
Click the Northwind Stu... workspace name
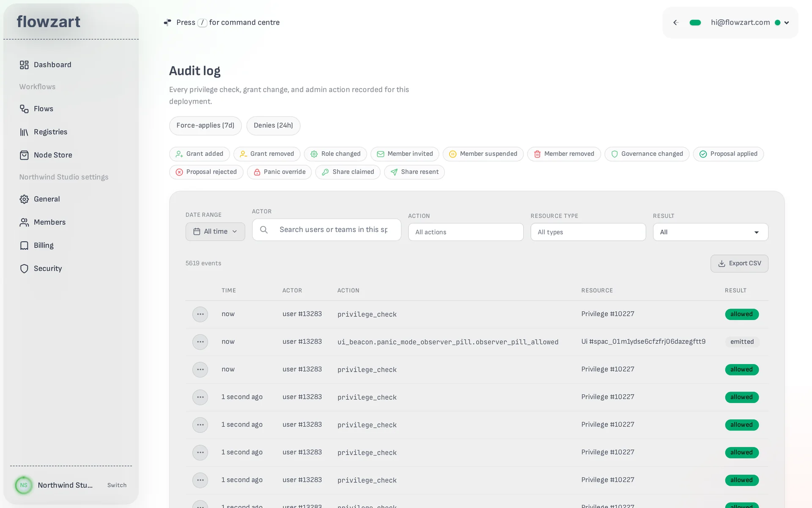click(x=65, y=485)
